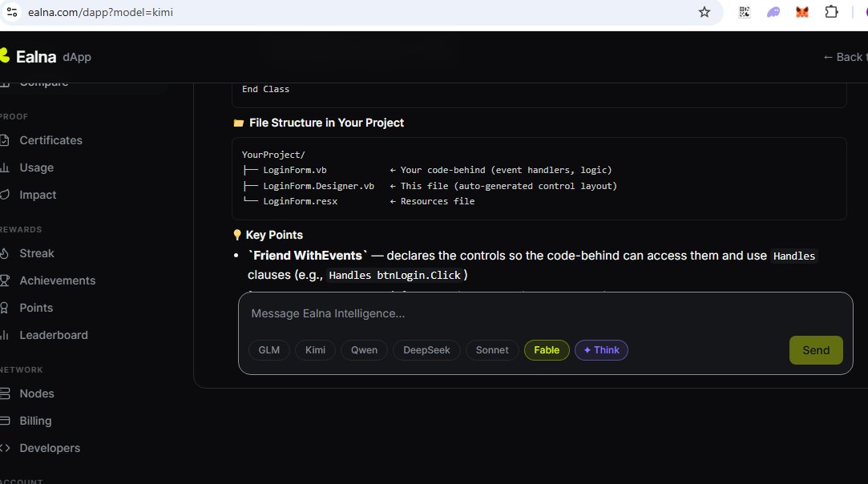The image size is (868, 484).
Task: Click the Developers code brackets icon
Action: coord(5,448)
